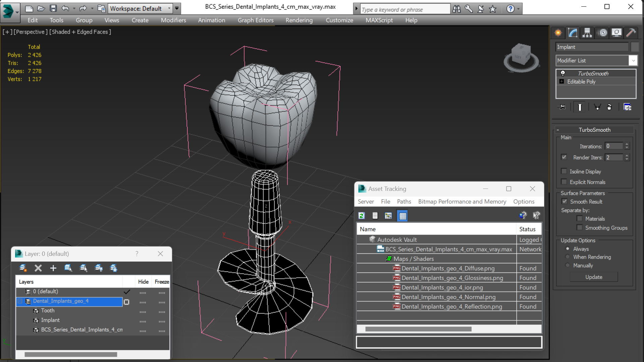Refresh the Asset Tracking list
This screenshot has width=644, height=362.
(x=361, y=216)
